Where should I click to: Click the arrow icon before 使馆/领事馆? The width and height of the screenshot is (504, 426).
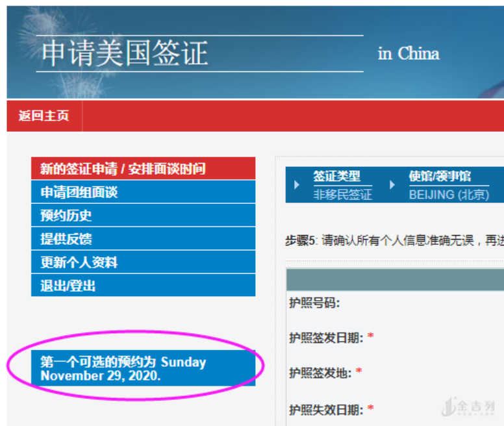(392, 185)
